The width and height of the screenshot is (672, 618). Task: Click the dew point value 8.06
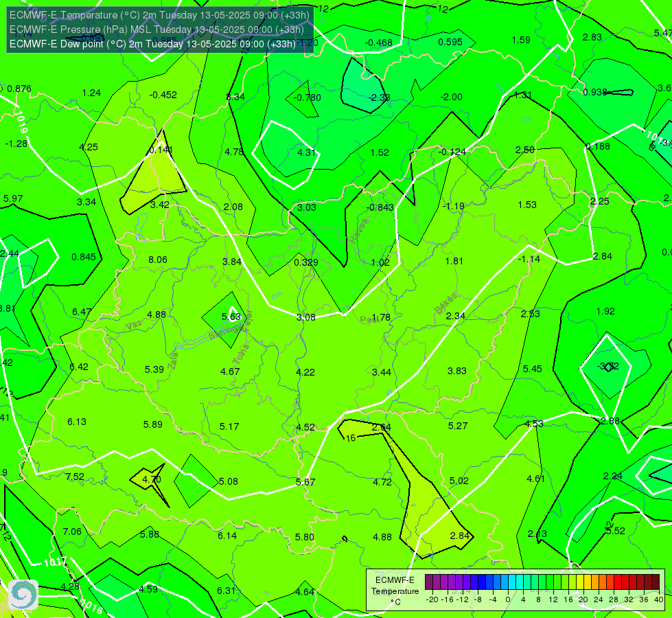point(158,260)
